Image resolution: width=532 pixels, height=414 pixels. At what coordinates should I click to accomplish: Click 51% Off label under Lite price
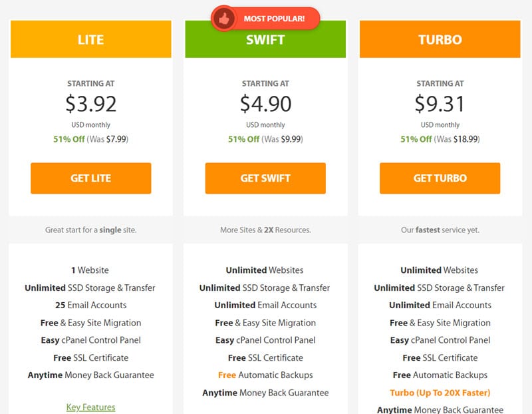69,139
